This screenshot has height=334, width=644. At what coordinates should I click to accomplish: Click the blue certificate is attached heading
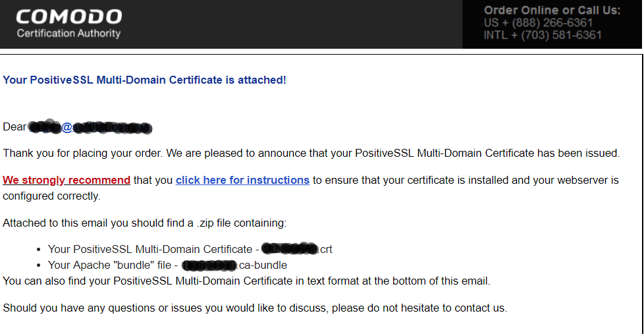(x=145, y=80)
